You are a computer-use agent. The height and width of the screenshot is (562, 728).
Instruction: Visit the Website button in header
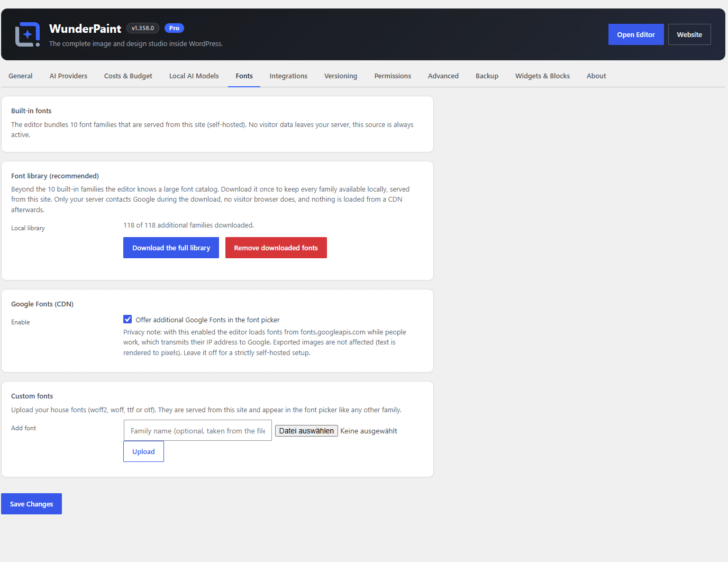pyautogui.click(x=689, y=34)
